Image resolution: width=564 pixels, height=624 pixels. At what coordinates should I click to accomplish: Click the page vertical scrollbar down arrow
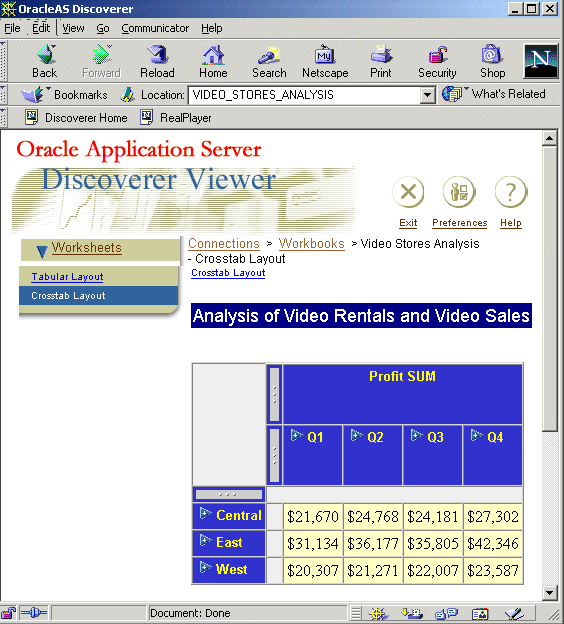click(550, 593)
